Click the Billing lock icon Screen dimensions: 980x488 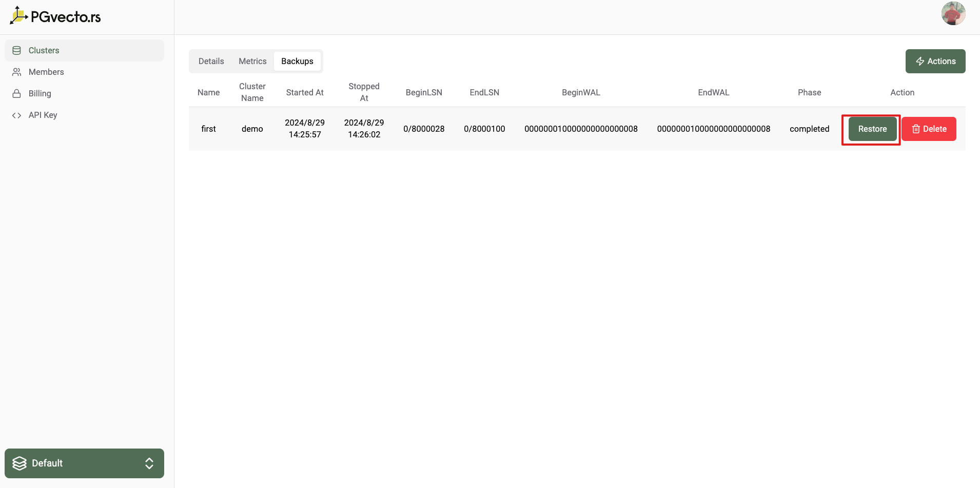click(17, 93)
